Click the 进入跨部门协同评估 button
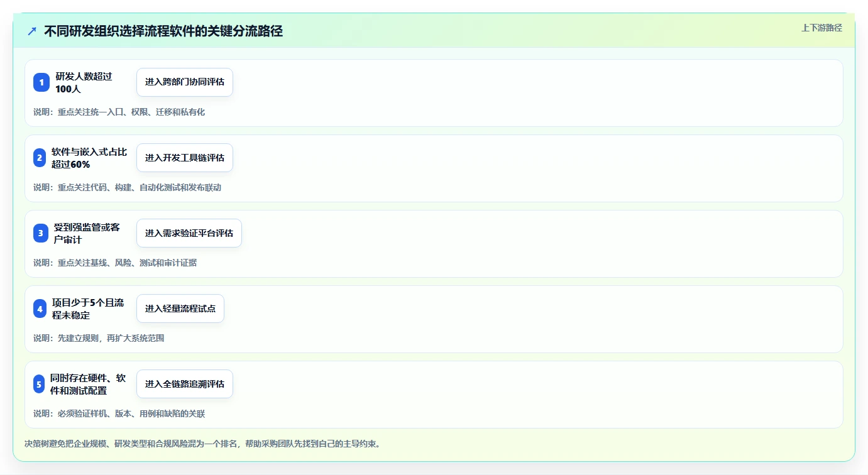 [185, 82]
